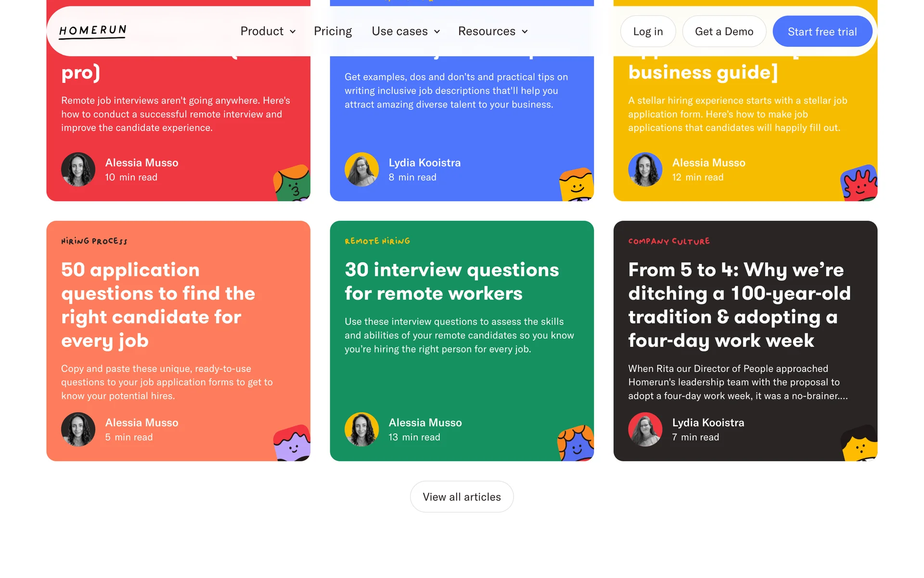Click Alessia Musso's avatar on the green card
Image resolution: width=924 pixels, height=578 pixels.
tap(361, 429)
